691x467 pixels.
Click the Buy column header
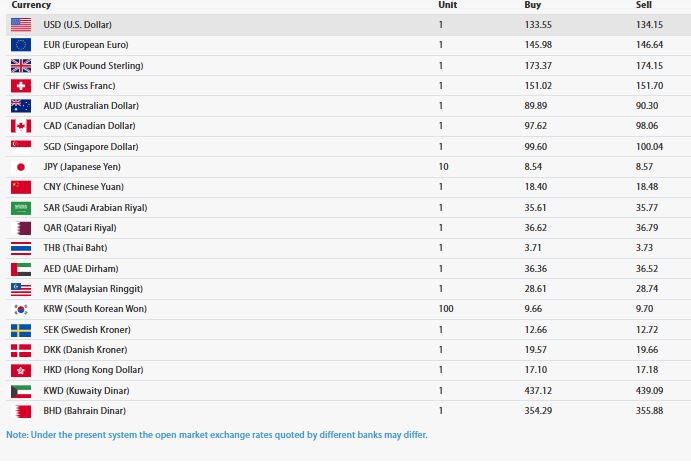tap(532, 5)
